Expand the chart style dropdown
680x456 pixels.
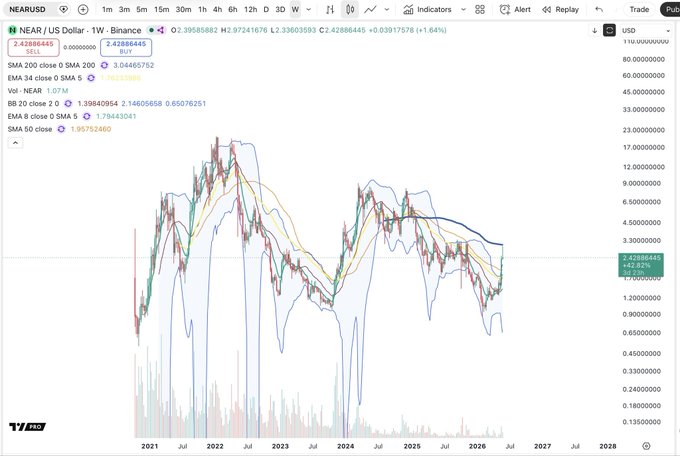[x=387, y=9]
